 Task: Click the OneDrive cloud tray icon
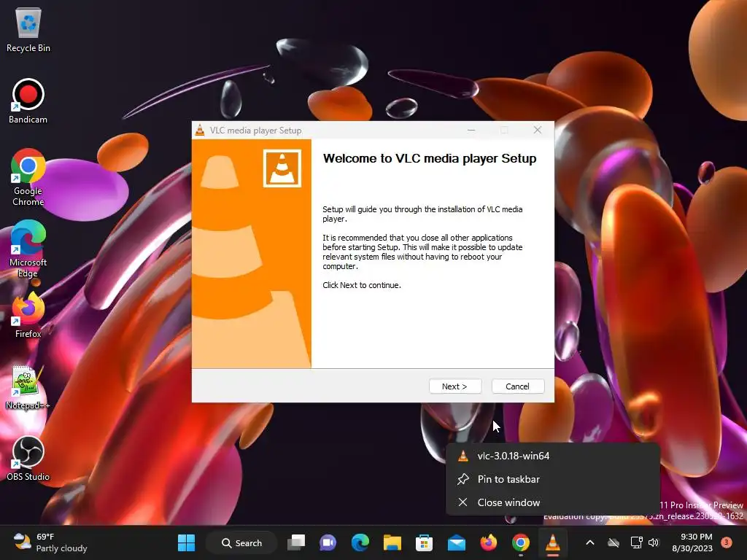click(x=614, y=542)
